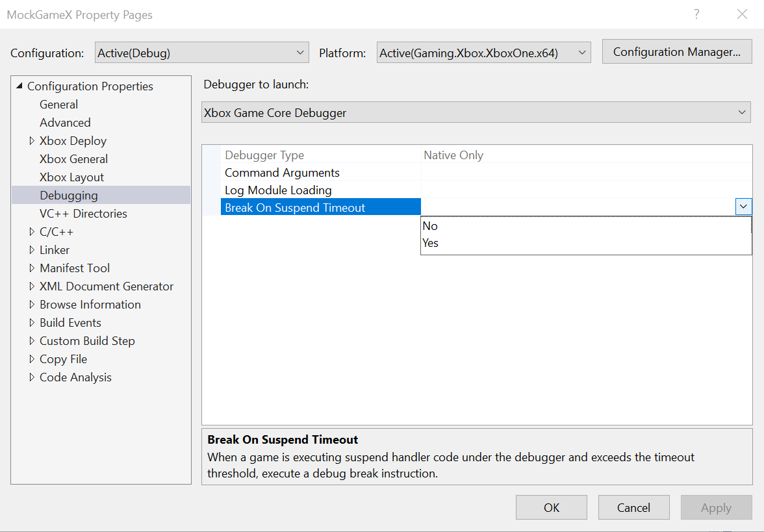Expand the C/C++ node
Viewport: 764px width, 532px height.
pyautogui.click(x=32, y=231)
